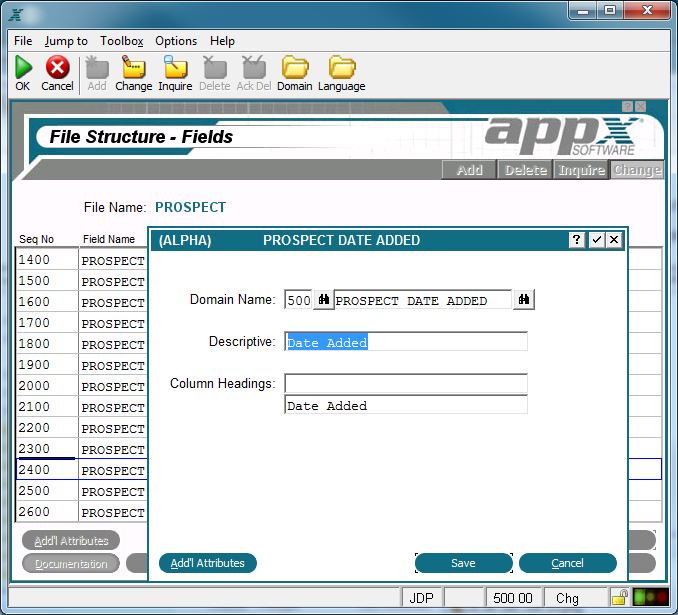The height and width of the screenshot is (615, 678).
Task: Click the small question mark on background screen
Action: click(627, 106)
